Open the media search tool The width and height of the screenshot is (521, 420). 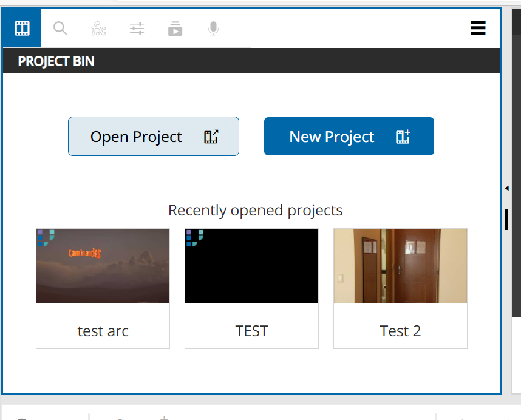point(60,28)
